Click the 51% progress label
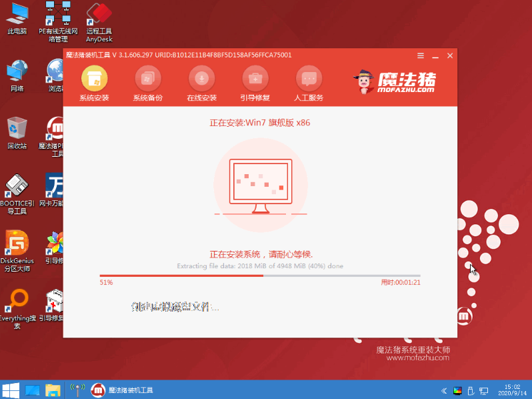532x399 pixels. tap(106, 282)
